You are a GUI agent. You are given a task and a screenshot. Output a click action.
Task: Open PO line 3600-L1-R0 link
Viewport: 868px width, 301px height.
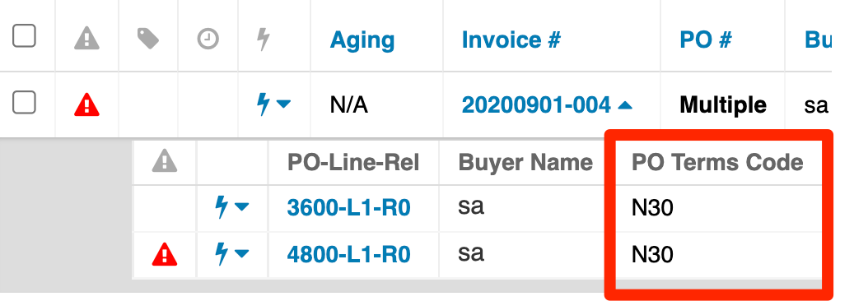pos(348,208)
